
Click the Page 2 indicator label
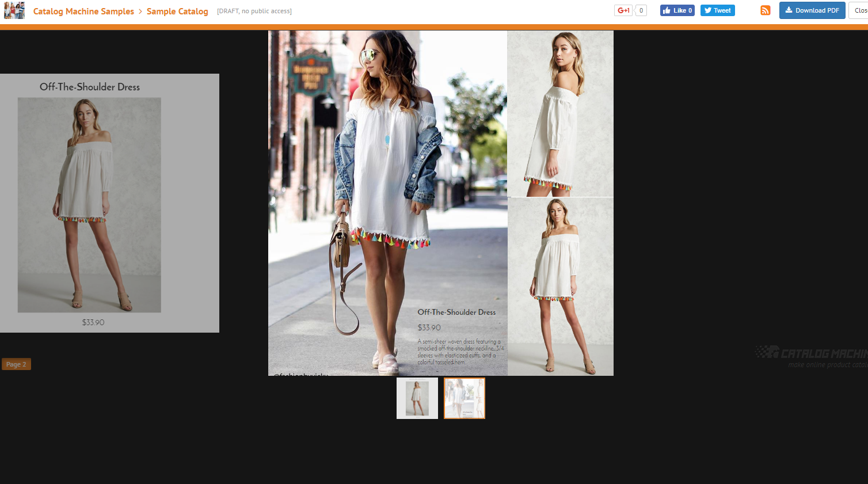[16, 364]
